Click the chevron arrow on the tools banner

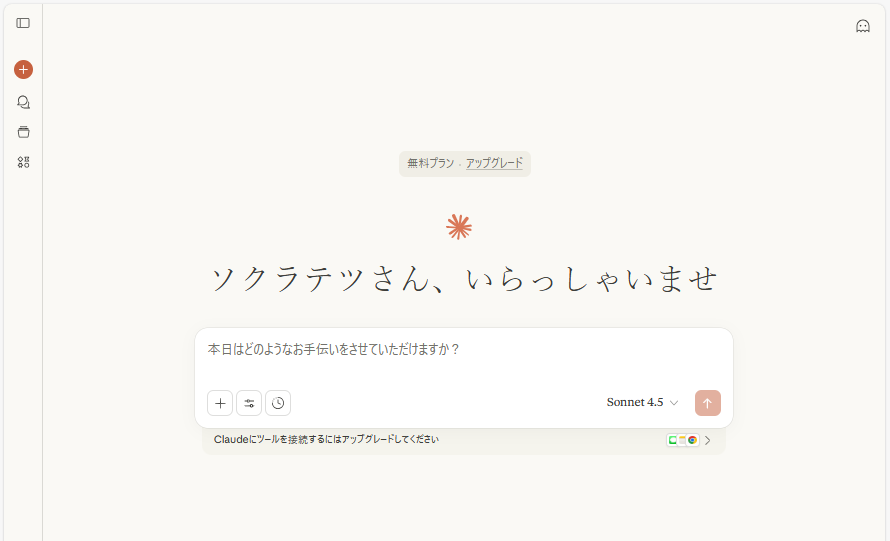(x=708, y=441)
